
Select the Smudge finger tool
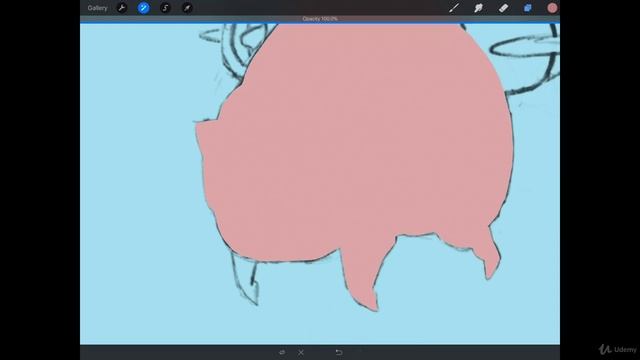pos(478,8)
